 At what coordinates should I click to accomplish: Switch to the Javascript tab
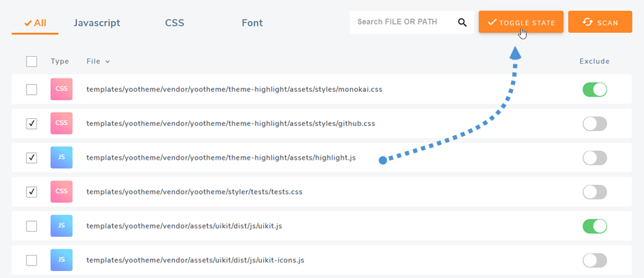(97, 23)
